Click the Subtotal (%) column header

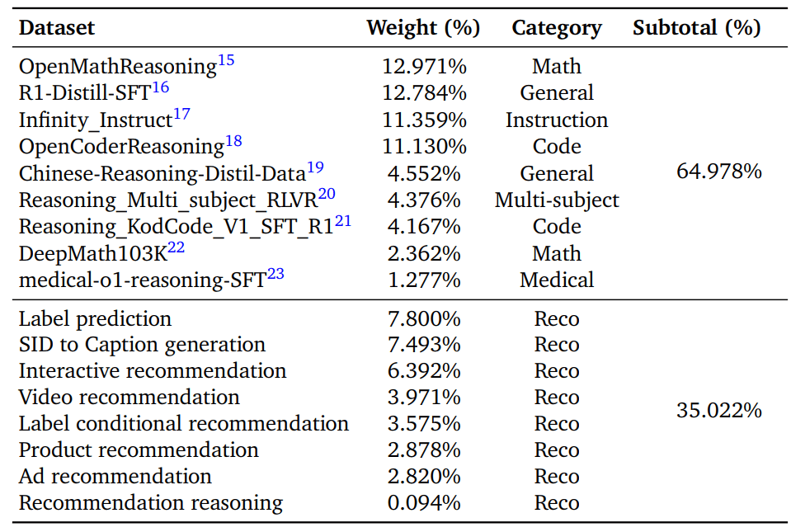(x=696, y=28)
